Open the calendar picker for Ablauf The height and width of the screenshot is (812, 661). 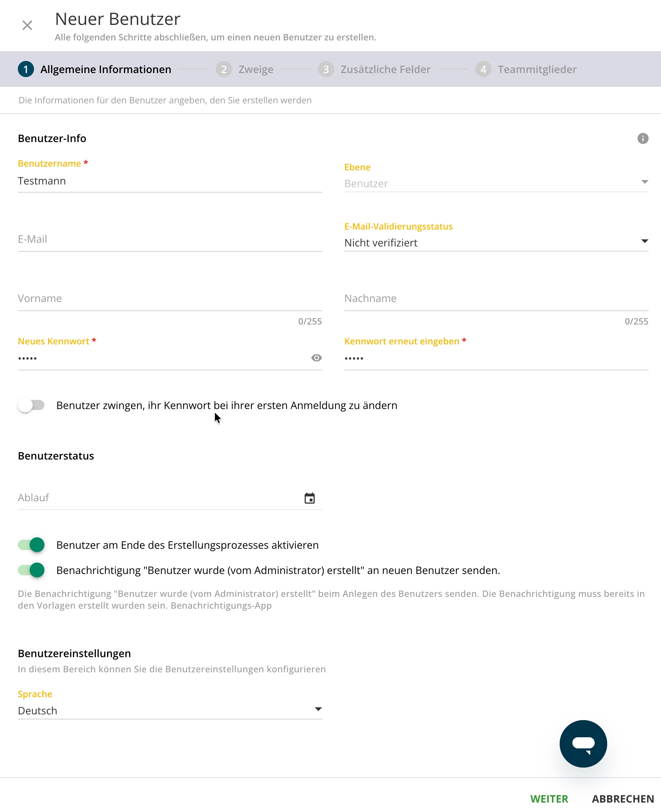pos(310,498)
